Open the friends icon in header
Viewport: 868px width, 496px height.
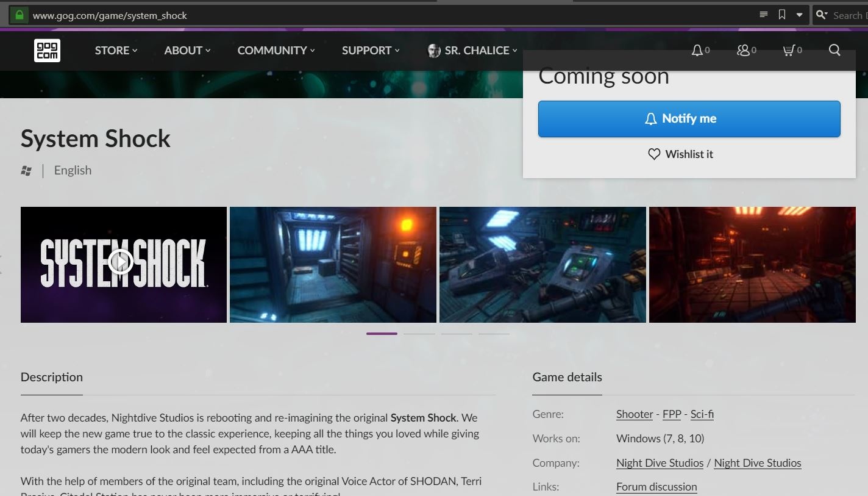(743, 51)
